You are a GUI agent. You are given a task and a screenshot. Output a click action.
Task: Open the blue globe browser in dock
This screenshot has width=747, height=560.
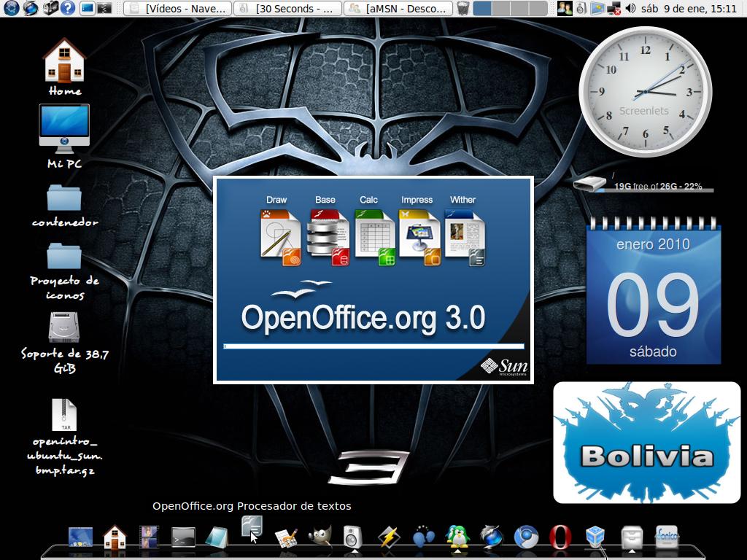pyautogui.click(x=491, y=537)
